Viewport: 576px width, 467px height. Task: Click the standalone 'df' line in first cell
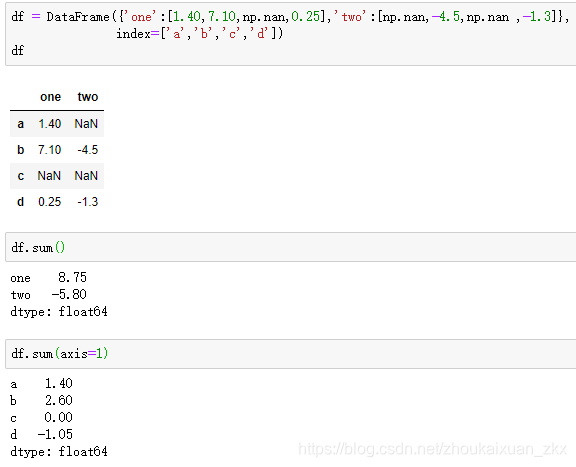click(18, 50)
